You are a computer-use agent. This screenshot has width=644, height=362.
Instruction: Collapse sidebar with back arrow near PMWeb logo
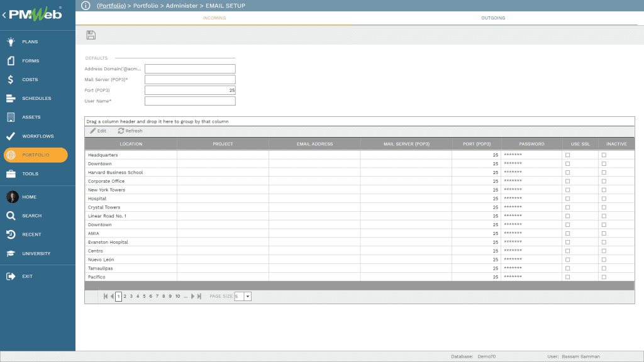click(4, 15)
